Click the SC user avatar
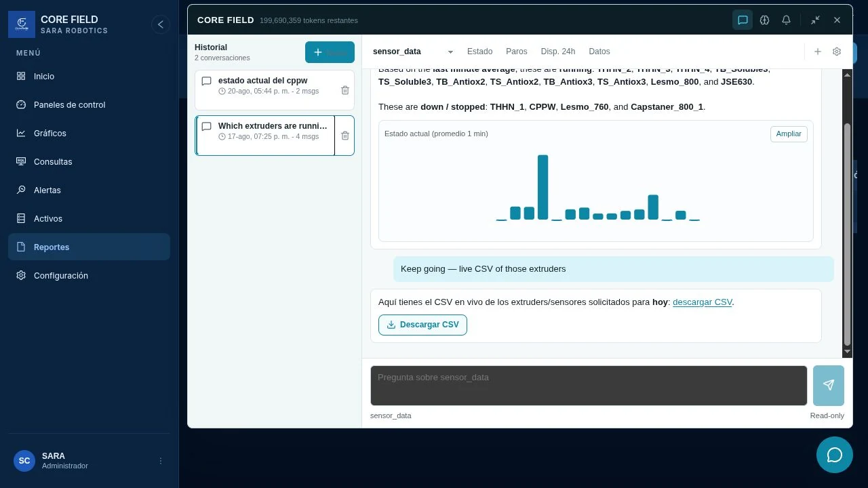 pyautogui.click(x=24, y=461)
